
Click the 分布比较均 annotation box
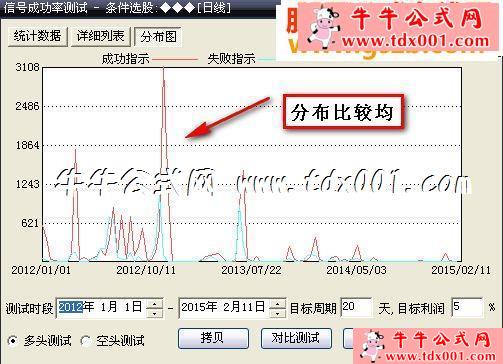point(343,112)
